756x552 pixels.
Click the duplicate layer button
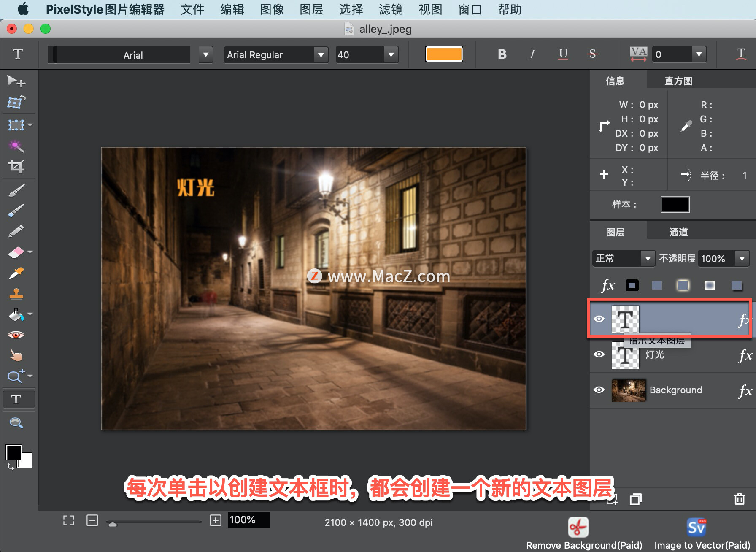coord(636,499)
